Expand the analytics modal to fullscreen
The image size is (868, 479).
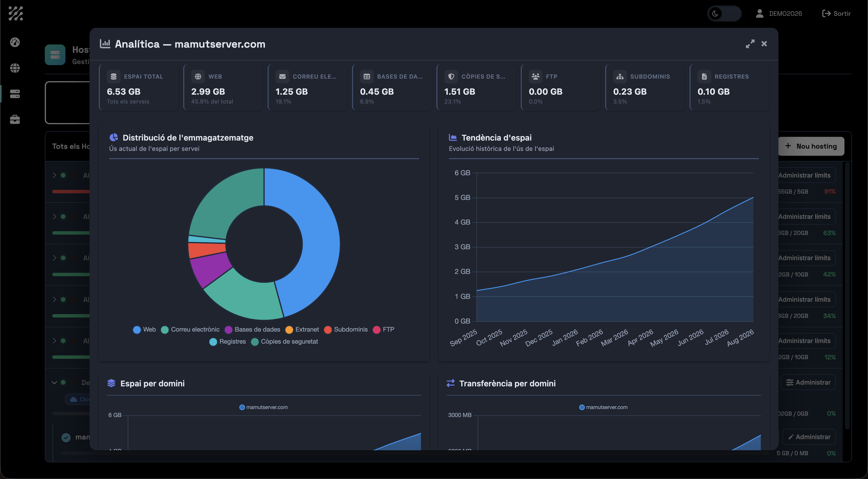point(750,44)
